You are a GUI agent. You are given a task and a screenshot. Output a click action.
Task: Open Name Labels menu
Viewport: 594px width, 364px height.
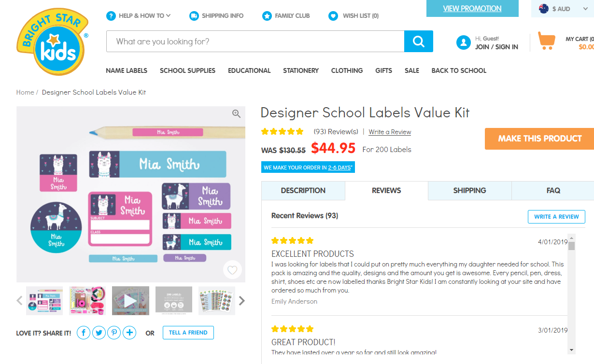127,70
